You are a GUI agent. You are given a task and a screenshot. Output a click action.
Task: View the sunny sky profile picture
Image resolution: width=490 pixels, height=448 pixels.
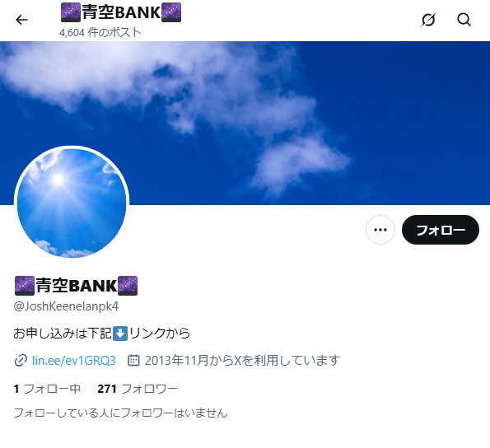coord(72,203)
